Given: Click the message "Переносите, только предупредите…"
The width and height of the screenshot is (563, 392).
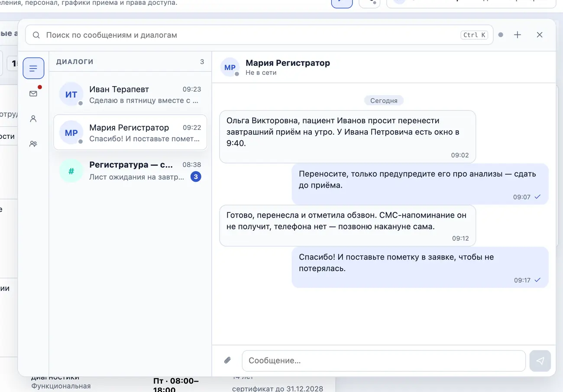Looking at the screenshot, I should click(x=420, y=184).
